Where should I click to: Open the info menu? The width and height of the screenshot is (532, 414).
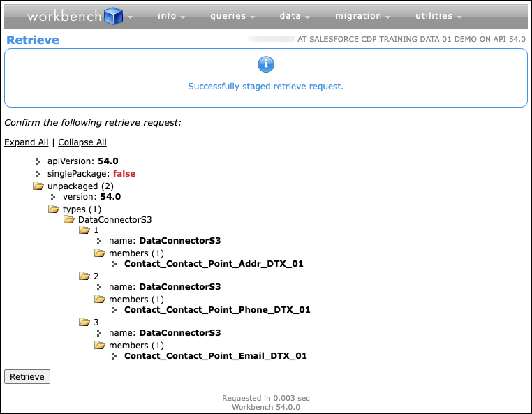(x=171, y=16)
